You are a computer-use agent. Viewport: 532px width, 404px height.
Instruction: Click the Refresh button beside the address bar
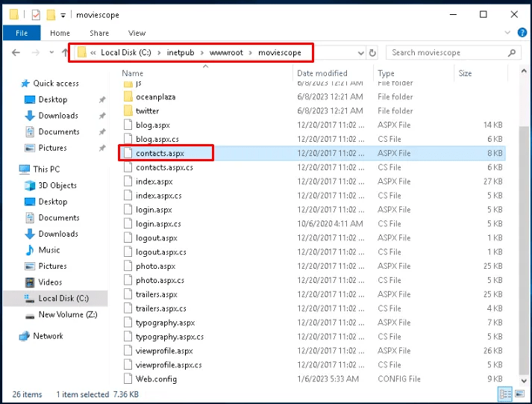pos(373,53)
